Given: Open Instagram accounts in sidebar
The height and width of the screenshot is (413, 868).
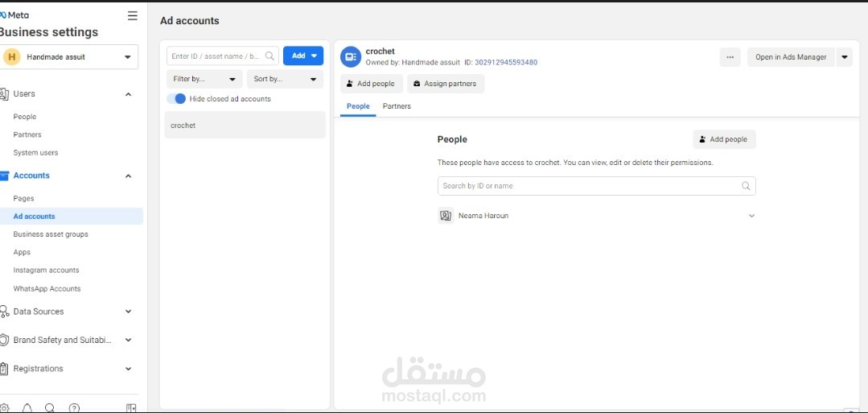Looking at the screenshot, I should 47,270.
